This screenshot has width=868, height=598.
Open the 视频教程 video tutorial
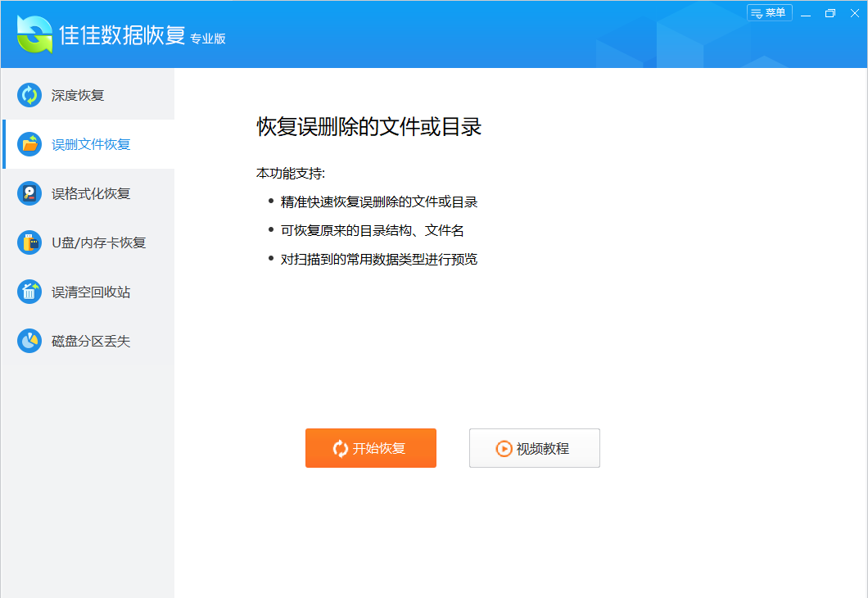coord(535,448)
